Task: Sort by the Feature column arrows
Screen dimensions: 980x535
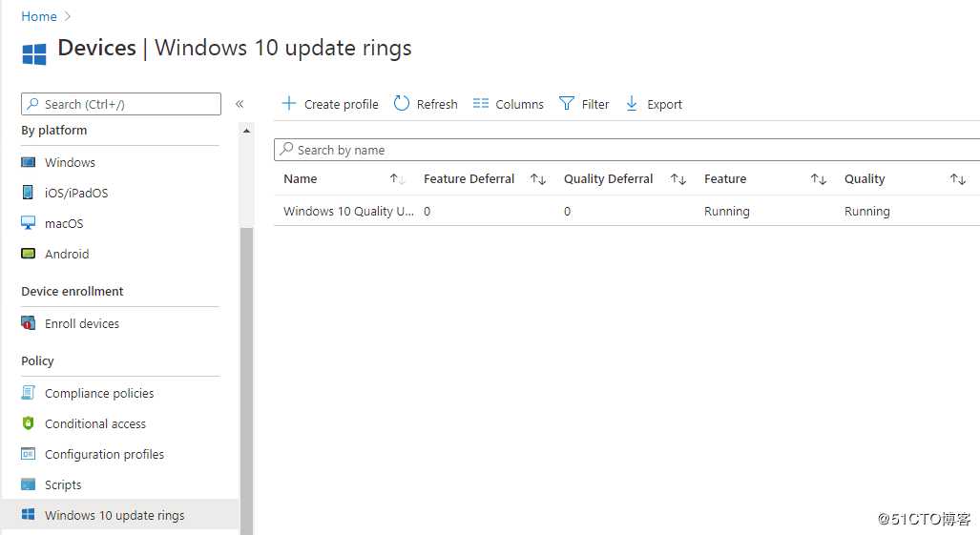Action: point(818,179)
